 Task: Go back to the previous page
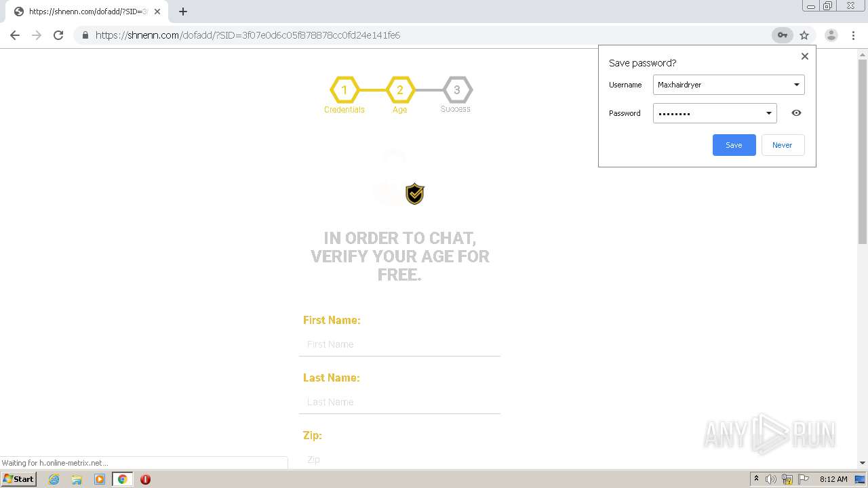[15, 35]
